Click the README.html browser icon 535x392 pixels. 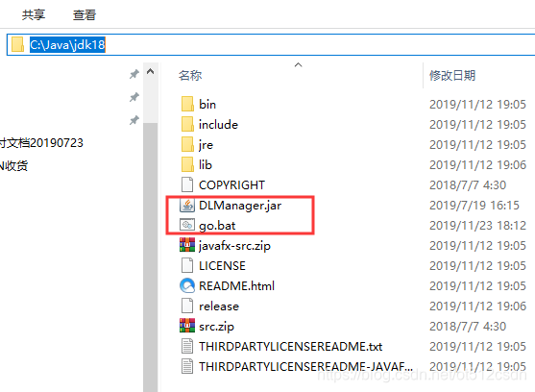pos(187,285)
